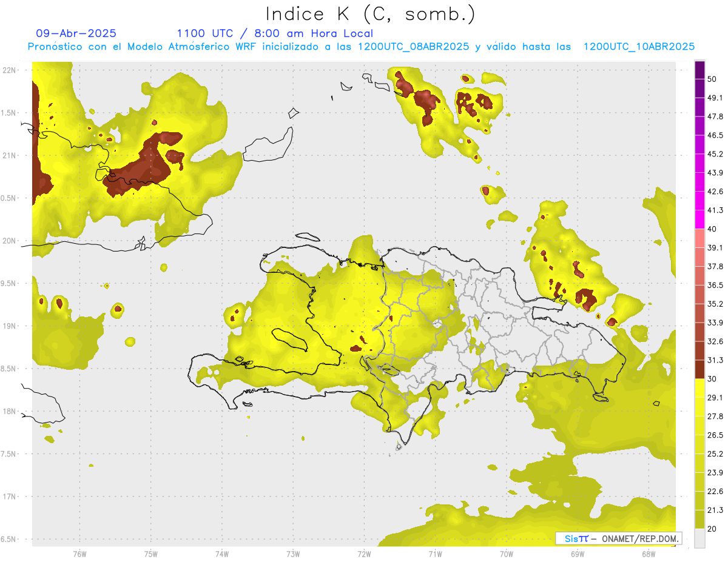Image resolution: width=728 pixels, height=562 pixels.
Task: Click the colorbar value "33.9"
Action: click(715, 323)
